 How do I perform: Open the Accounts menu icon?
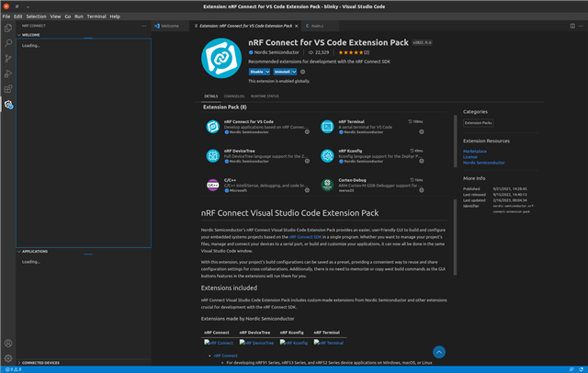(x=8, y=343)
